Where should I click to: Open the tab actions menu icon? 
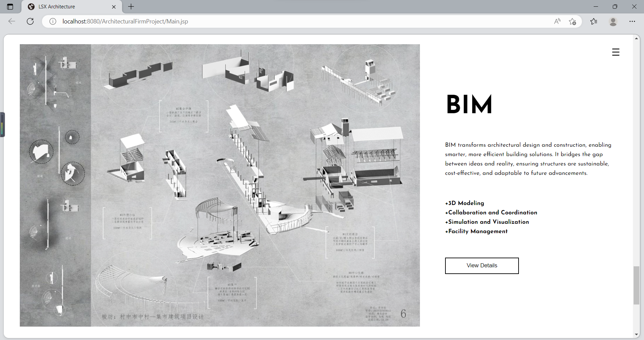tap(10, 7)
